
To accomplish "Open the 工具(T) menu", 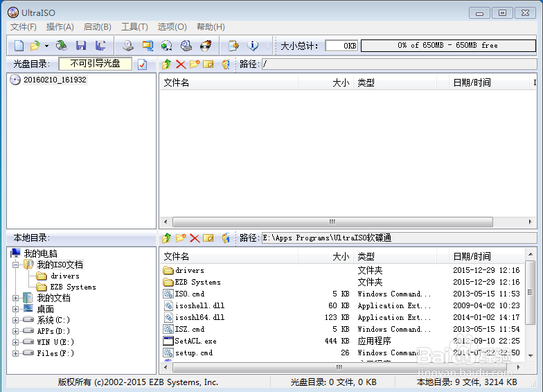I will (x=134, y=27).
